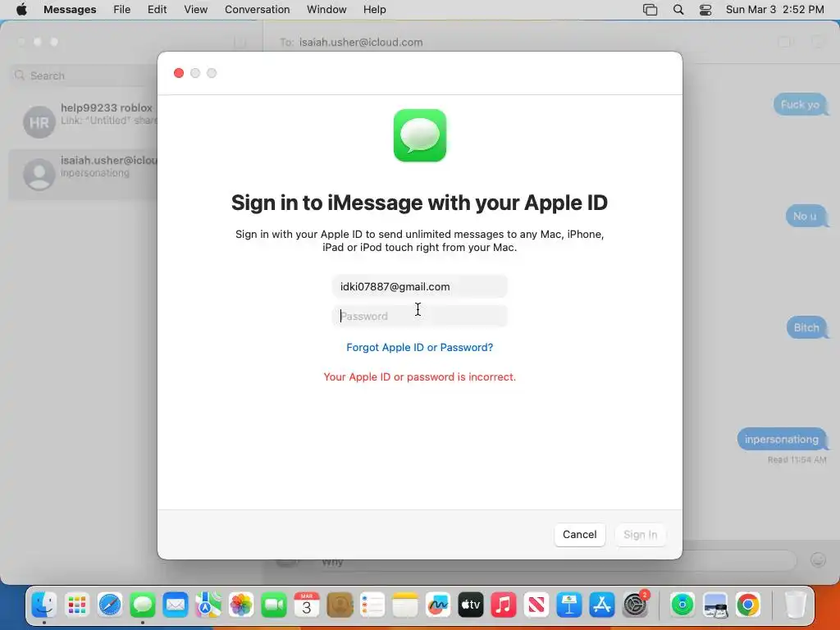
Task: Open the File menu
Action: (x=121, y=10)
